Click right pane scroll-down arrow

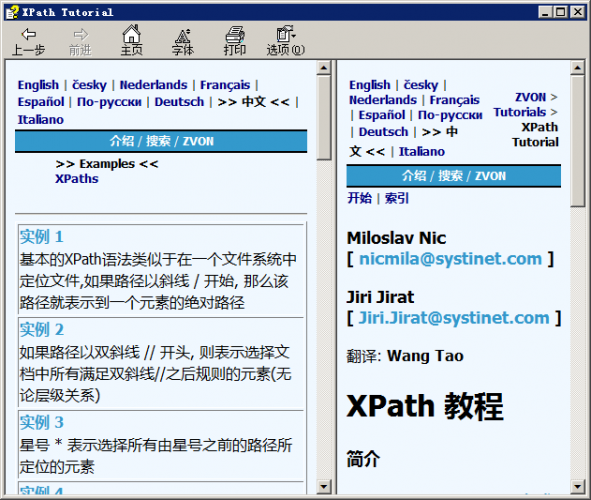click(577, 486)
